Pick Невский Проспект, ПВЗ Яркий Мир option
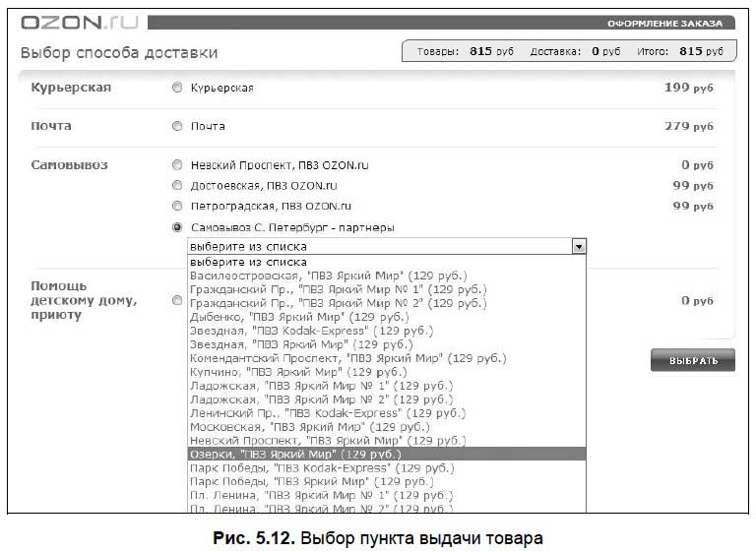This screenshot has height=552, width=756. point(387,440)
